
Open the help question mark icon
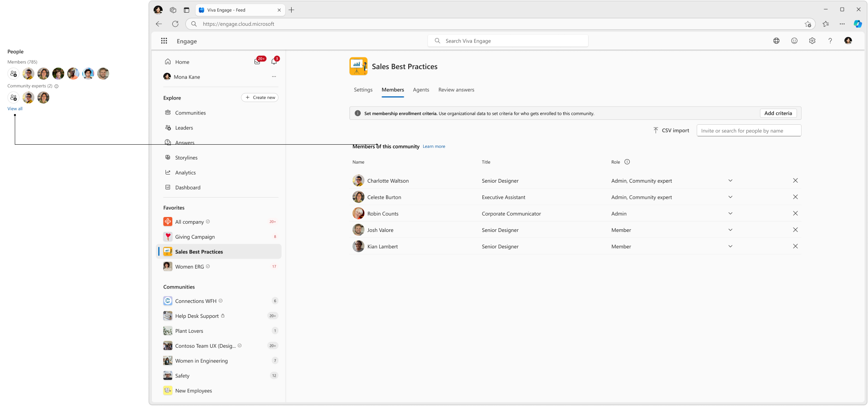pyautogui.click(x=830, y=41)
